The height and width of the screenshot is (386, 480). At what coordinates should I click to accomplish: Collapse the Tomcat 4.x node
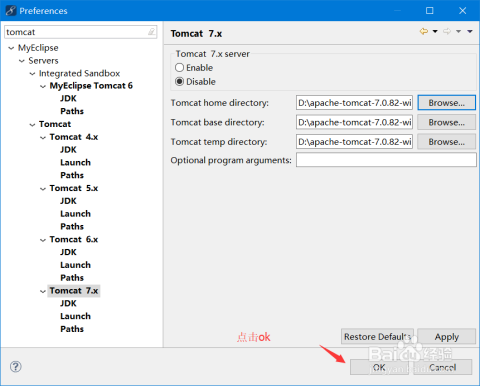(43, 137)
